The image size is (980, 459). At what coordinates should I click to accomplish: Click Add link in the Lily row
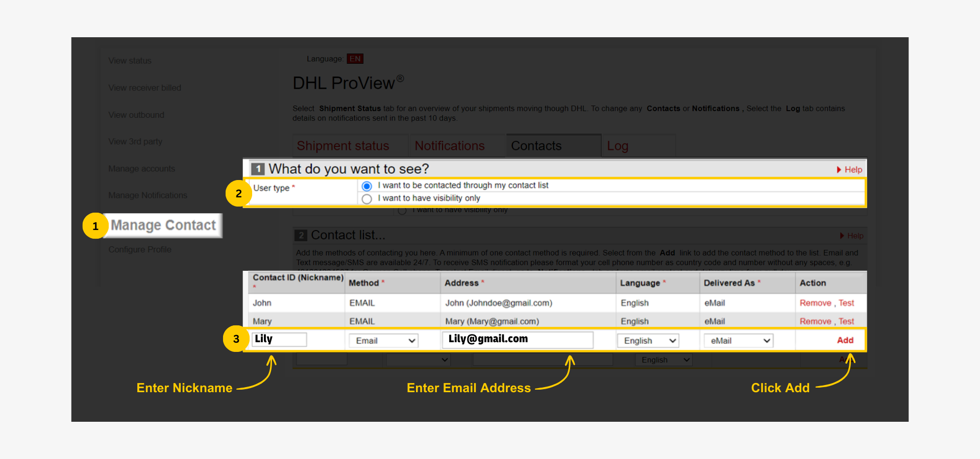845,340
